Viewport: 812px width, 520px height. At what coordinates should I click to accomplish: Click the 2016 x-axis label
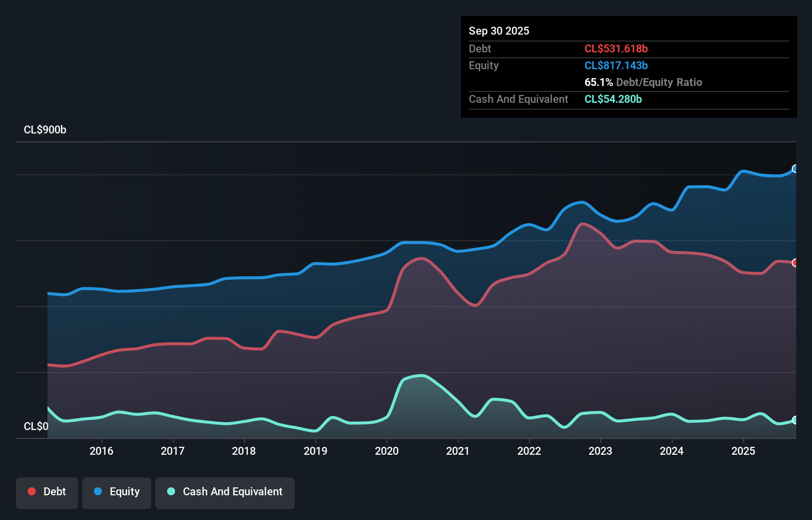101,451
